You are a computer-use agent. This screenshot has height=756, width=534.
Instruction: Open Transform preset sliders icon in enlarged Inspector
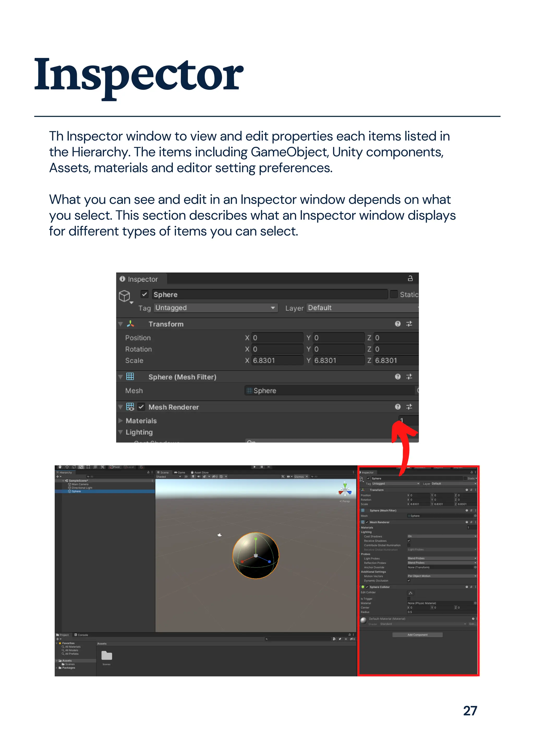tap(409, 324)
